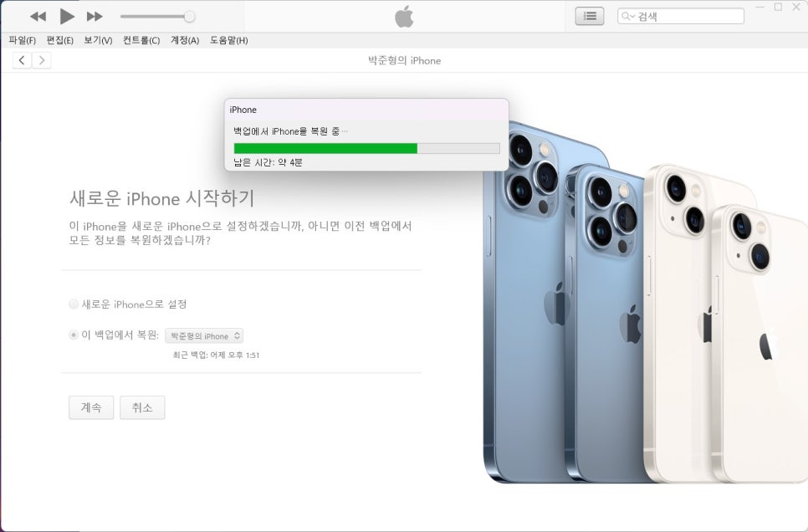Click into the 검색 search field

coord(681,17)
